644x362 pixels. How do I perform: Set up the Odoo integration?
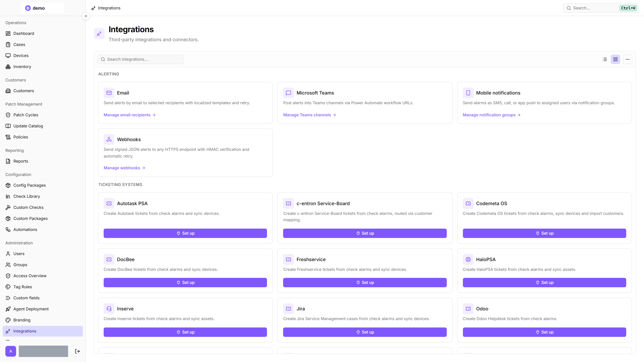[x=545, y=332]
